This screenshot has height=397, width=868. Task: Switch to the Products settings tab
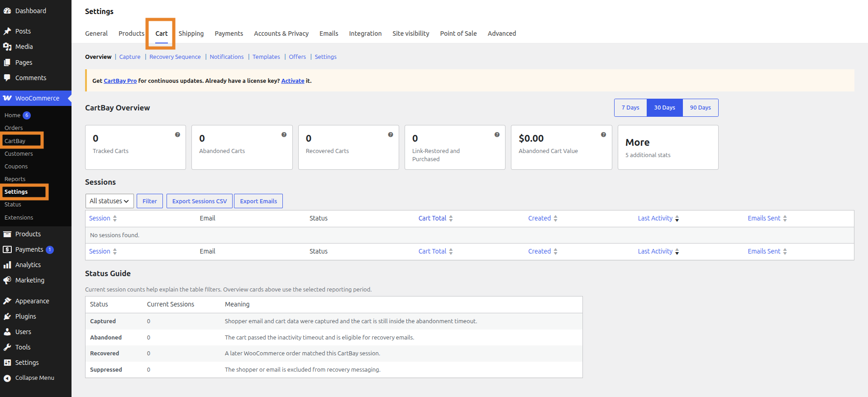131,33
